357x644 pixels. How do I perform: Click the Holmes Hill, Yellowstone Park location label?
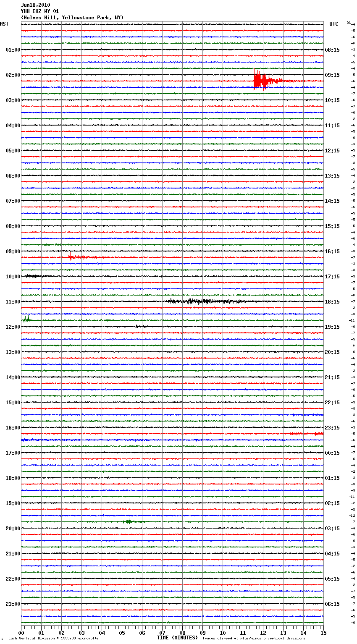pos(72,18)
